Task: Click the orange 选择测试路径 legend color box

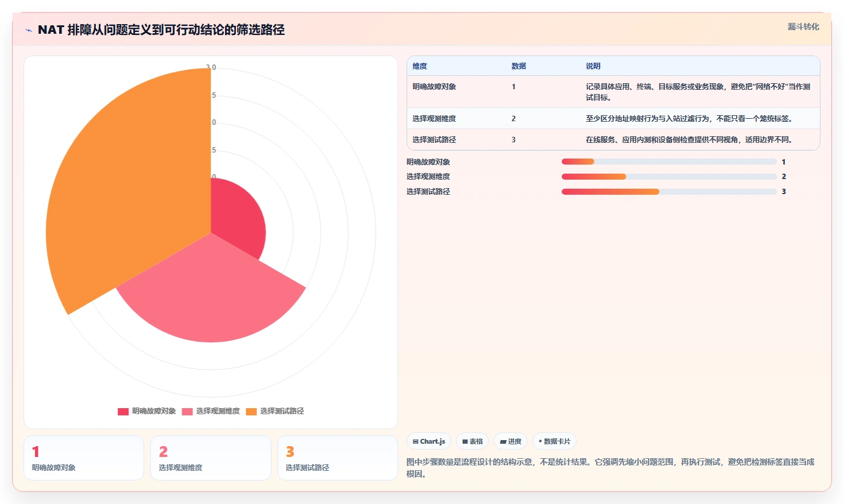Action: 251,411
